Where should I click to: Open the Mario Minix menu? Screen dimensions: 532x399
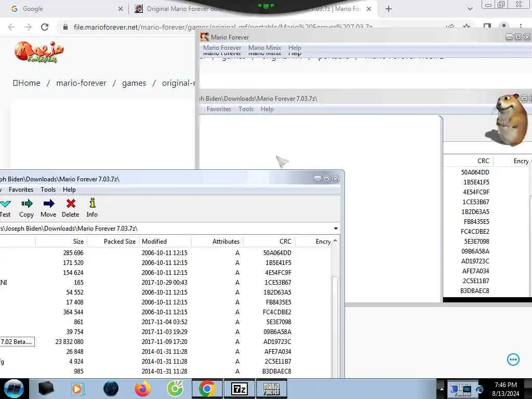click(264, 48)
